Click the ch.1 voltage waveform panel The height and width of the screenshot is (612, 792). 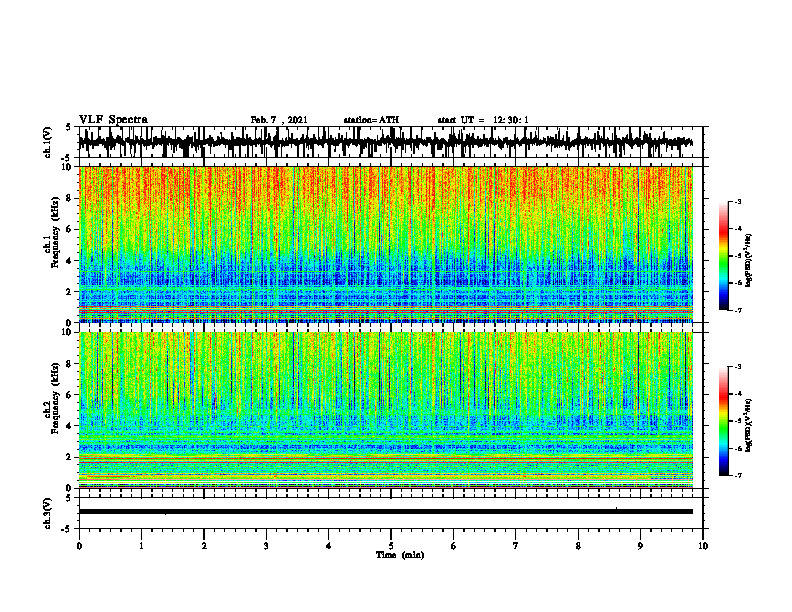click(x=391, y=142)
